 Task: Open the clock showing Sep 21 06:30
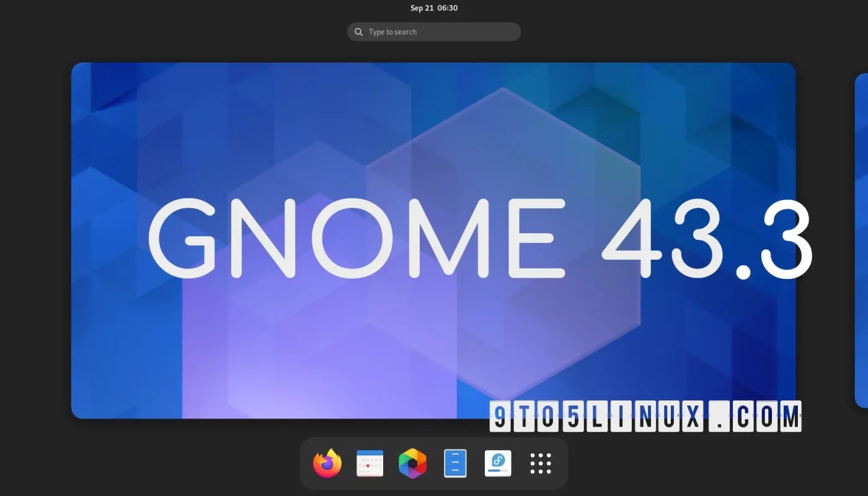click(x=434, y=8)
